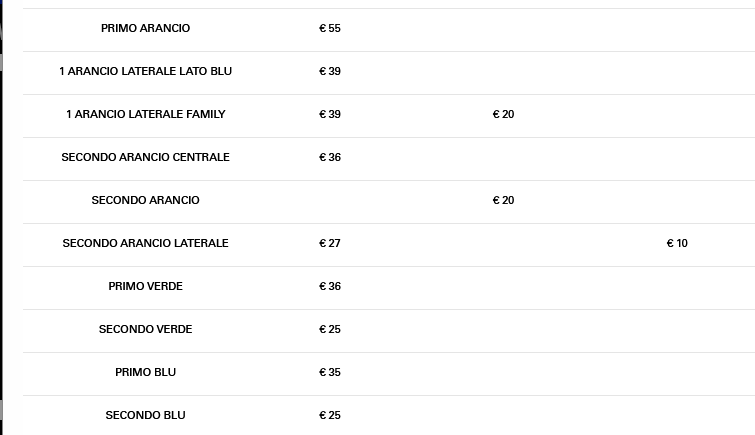Select €27 price for SECONDO ARANCIO LATERALE

(330, 243)
